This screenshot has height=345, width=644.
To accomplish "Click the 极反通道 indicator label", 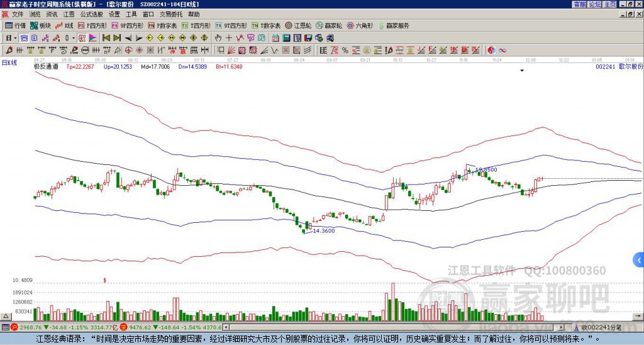I will click(46, 66).
